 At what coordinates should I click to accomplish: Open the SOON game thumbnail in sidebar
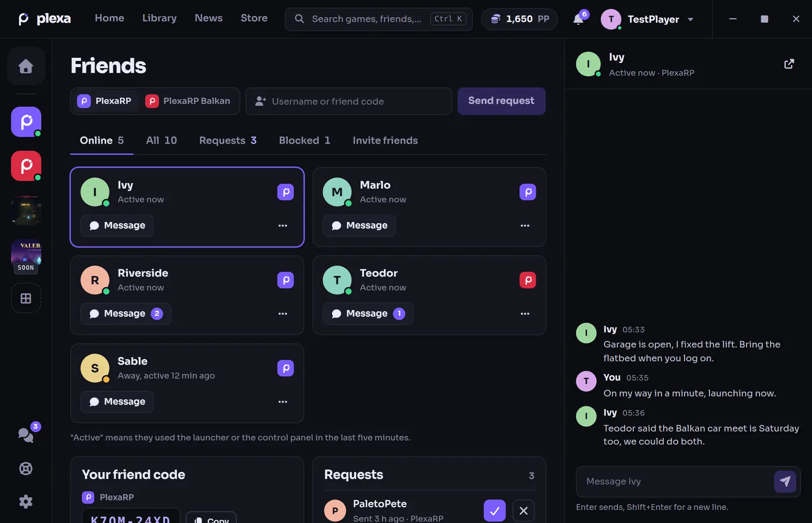coord(26,256)
